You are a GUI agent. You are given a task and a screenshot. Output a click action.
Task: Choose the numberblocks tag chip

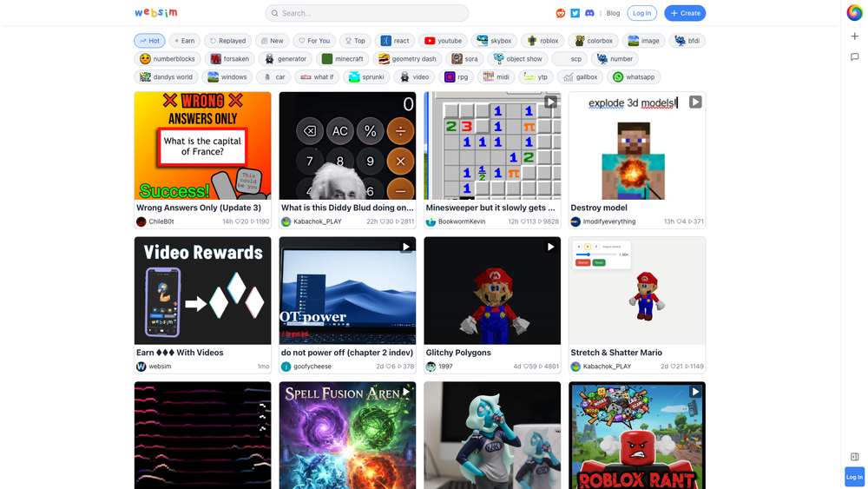[x=168, y=59]
